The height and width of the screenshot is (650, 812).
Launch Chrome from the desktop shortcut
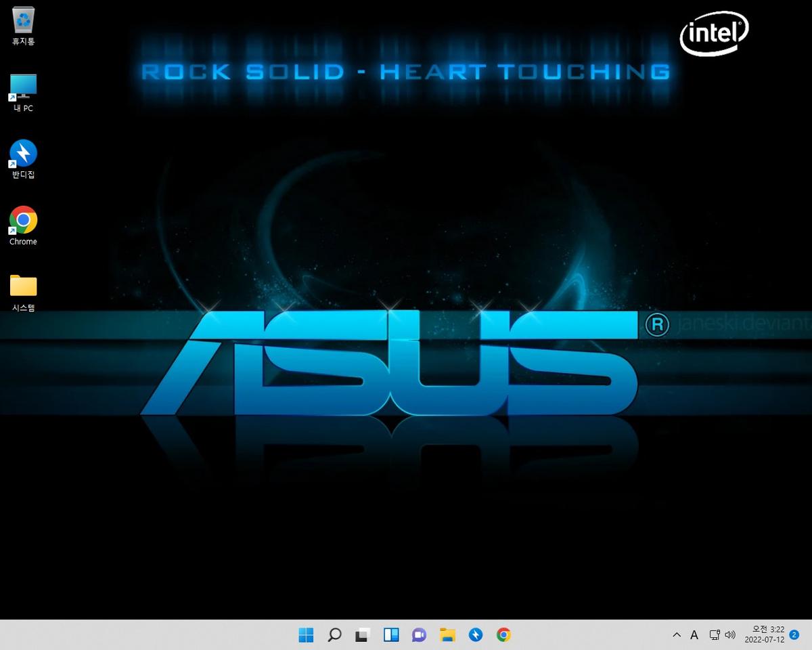click(22, 219)
